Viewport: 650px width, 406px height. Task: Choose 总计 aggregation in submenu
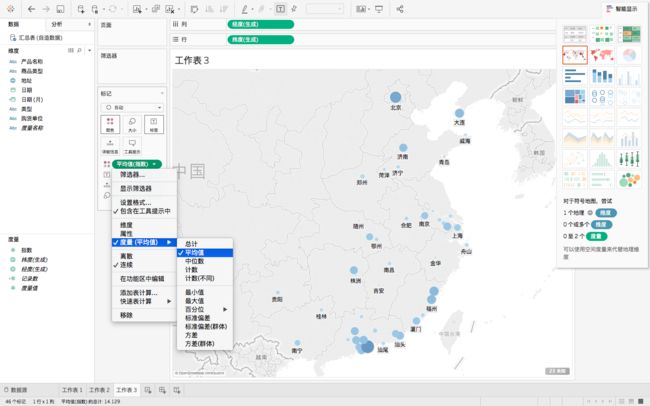(191, 244)
